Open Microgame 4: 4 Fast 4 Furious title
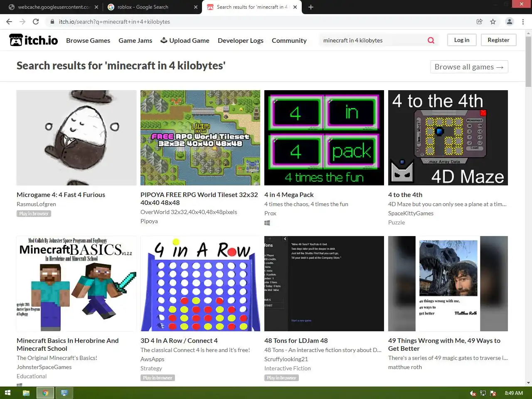Viewport: 532px width, 399px height. pos(61,195)
